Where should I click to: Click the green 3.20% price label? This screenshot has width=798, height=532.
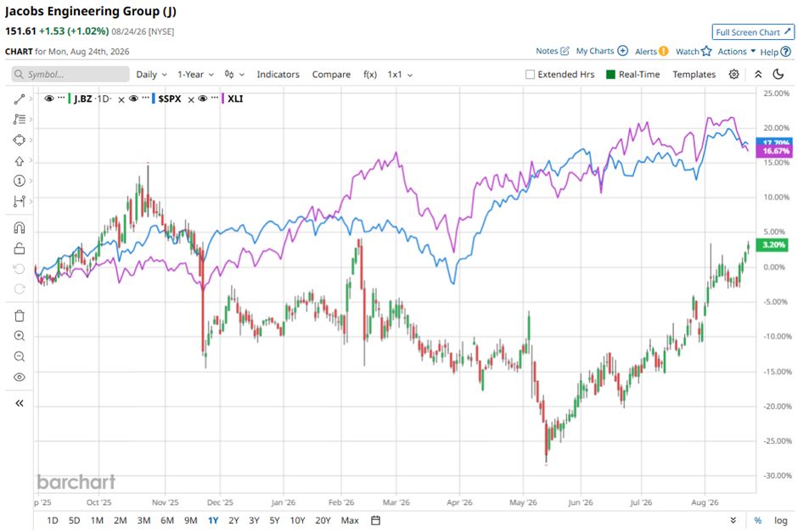773,245
